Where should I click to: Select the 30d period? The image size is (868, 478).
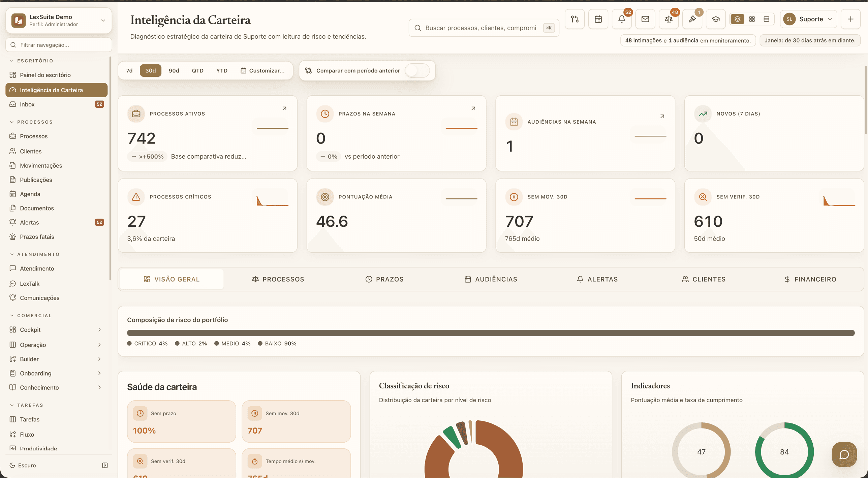[x=150, y=71]
